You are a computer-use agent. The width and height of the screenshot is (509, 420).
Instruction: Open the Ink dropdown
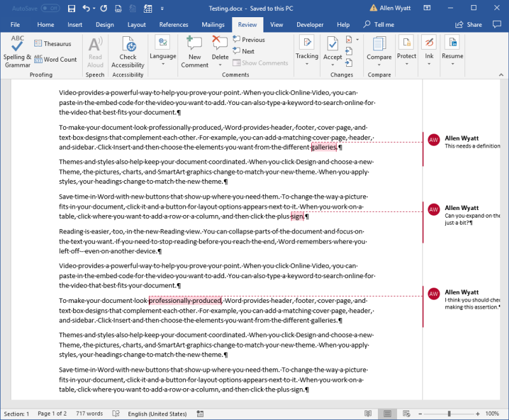429,52
